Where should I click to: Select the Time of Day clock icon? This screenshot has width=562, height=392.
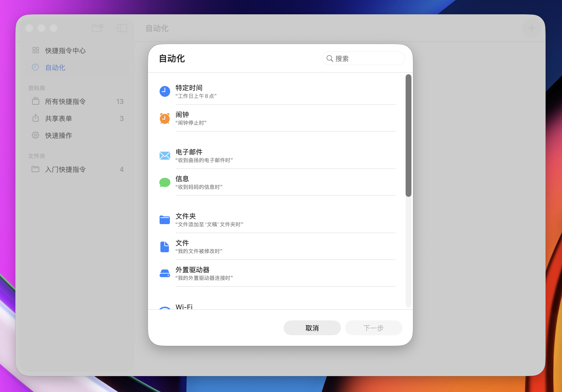(x=165, y=92)
